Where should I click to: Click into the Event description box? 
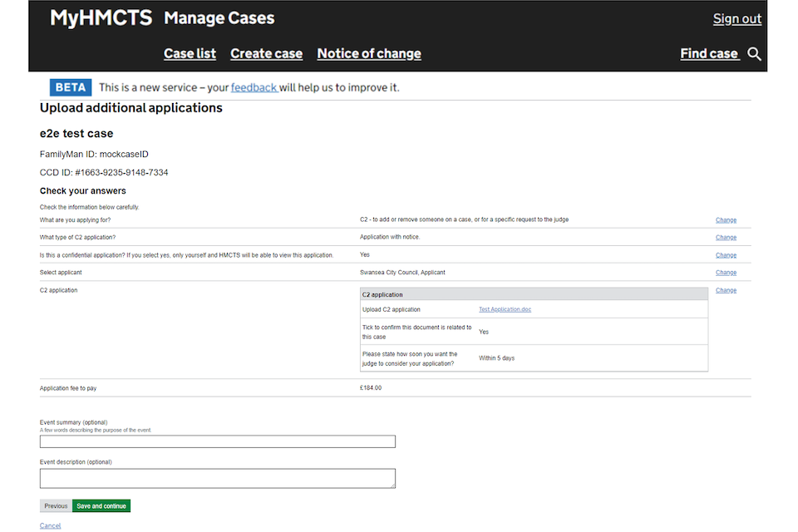[217, 478]
